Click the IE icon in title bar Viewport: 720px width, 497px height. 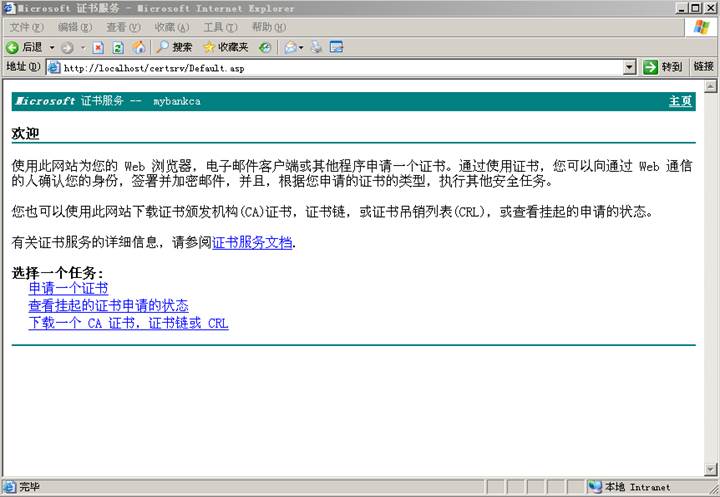(9, 9)
